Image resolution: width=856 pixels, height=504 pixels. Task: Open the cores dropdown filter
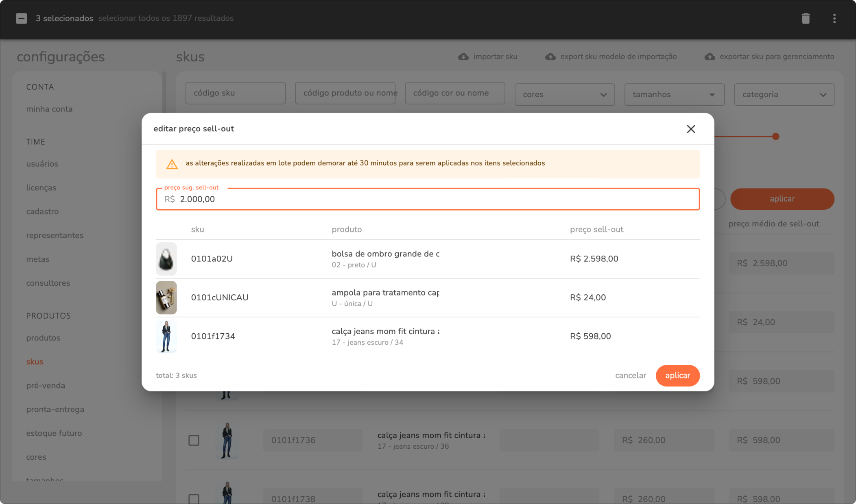564,95
